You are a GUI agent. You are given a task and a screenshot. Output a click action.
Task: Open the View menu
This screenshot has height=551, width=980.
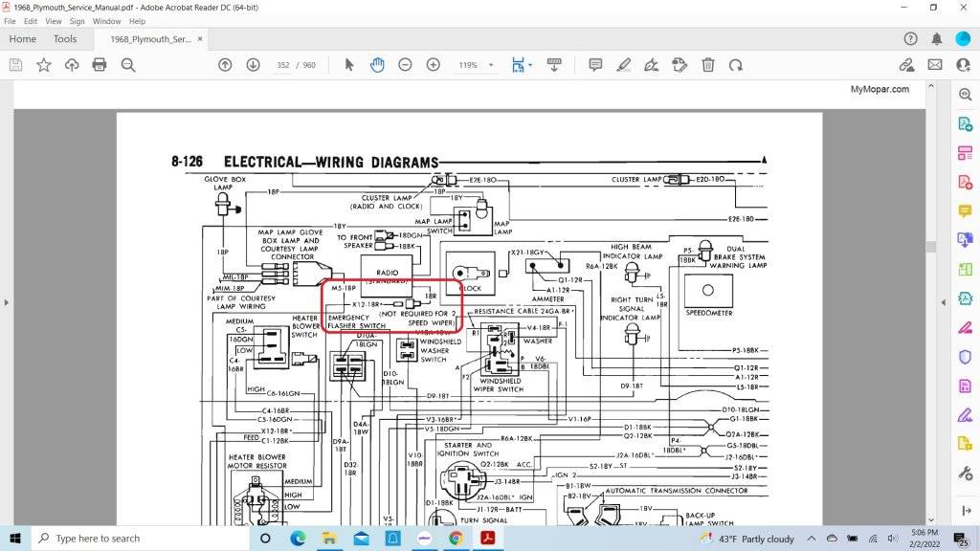tap(54, 21)
